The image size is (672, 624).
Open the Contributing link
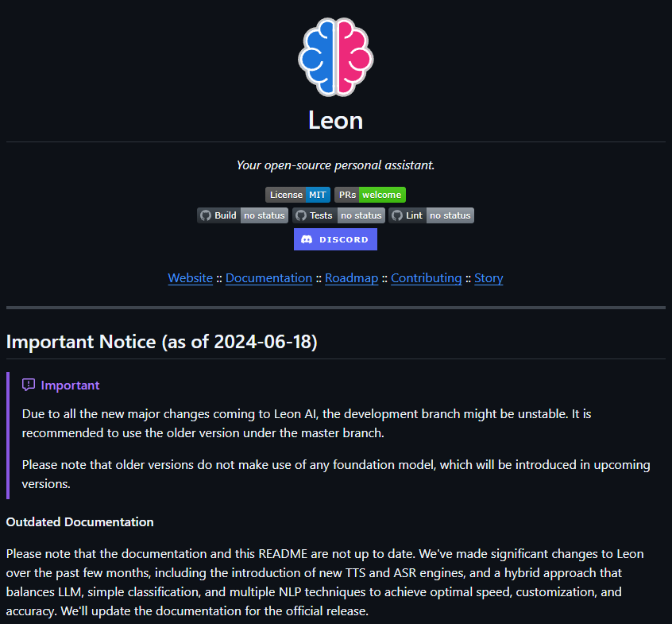(x=426, y=278)
